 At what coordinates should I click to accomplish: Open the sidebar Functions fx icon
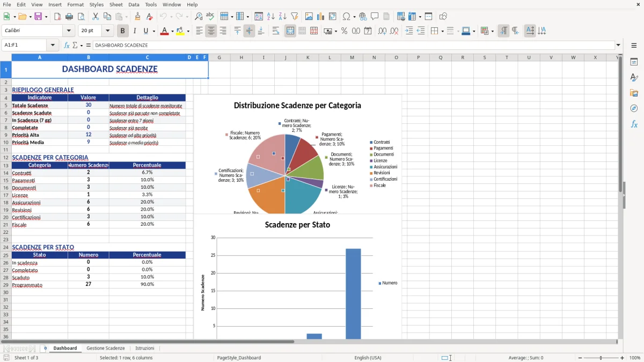tap(634, 124)
